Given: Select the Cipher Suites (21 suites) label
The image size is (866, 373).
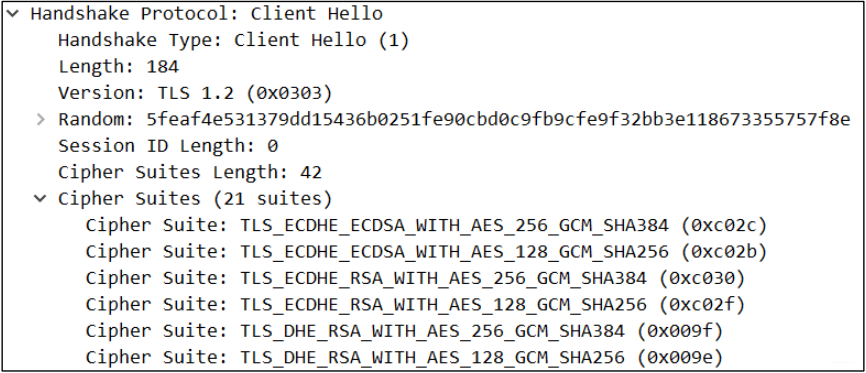Looking at the screenshot, I should (x=195, y=199).
